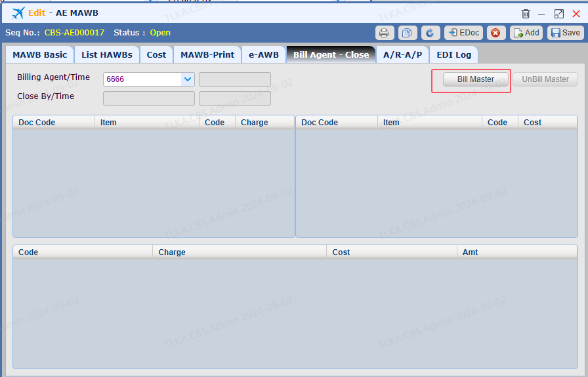
Task: Click the Billing Agent/Time label
Action: [x=53, y=77]
